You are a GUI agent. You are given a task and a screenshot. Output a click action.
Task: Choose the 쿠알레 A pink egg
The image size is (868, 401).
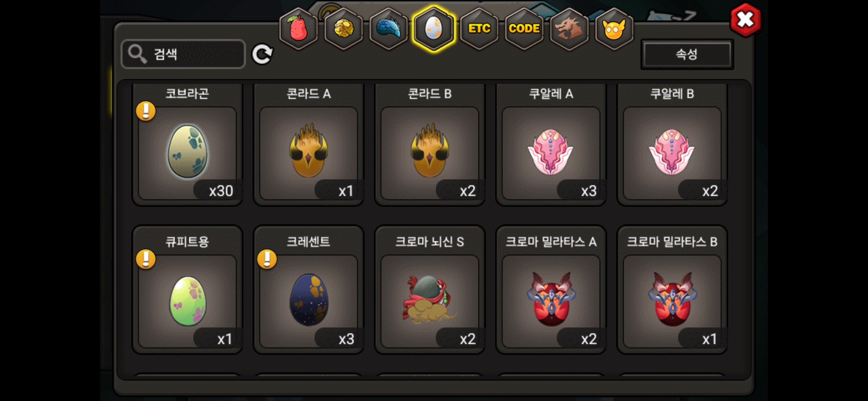(x=551, y=145)
